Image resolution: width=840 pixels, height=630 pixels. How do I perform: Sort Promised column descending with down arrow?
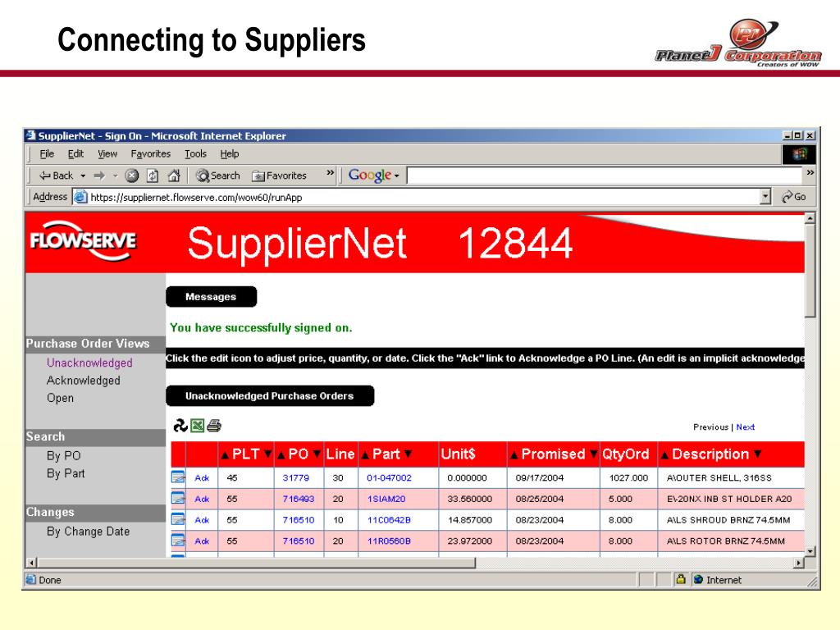[x=593, y=454]
